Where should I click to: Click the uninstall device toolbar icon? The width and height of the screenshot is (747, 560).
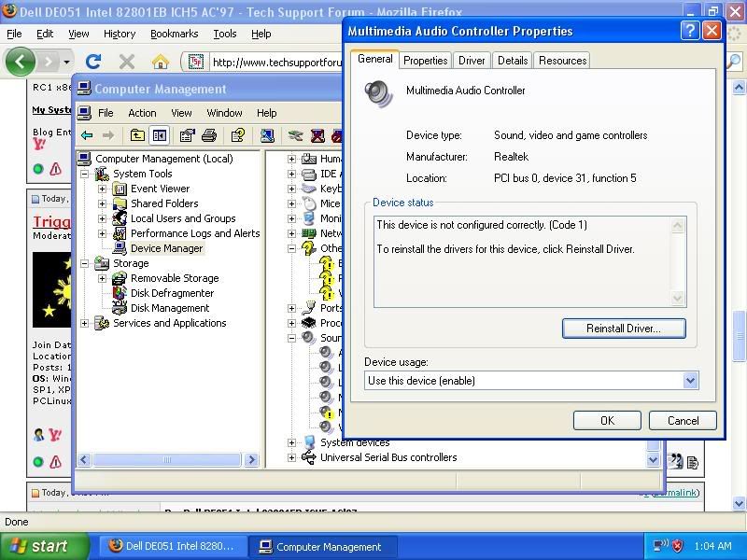point(317,135)
